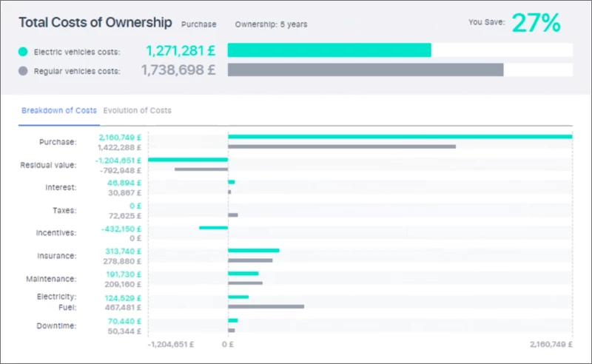Click the 'Residual value:' row label
Viewport: 592px width, 364px height.
48,165
